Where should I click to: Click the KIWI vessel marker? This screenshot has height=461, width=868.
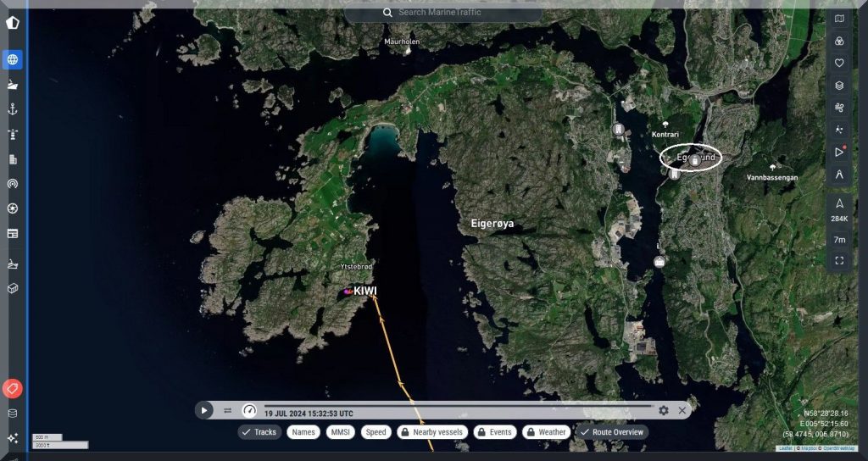[348, 292]
